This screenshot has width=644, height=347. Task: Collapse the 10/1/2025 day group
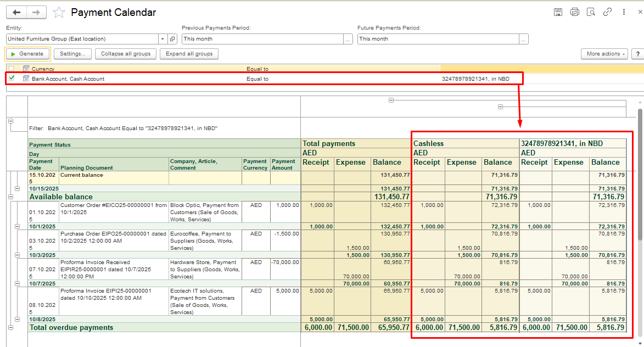[17, 226]
